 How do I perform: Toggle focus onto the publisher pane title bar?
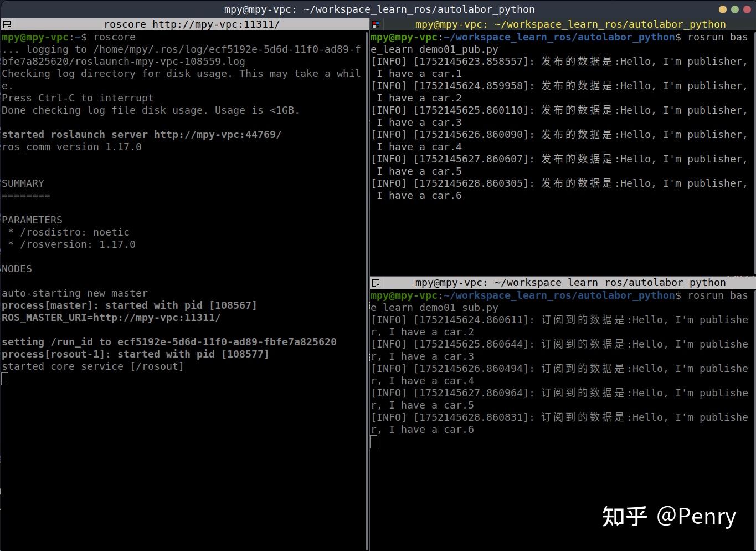tap(570, 24)
